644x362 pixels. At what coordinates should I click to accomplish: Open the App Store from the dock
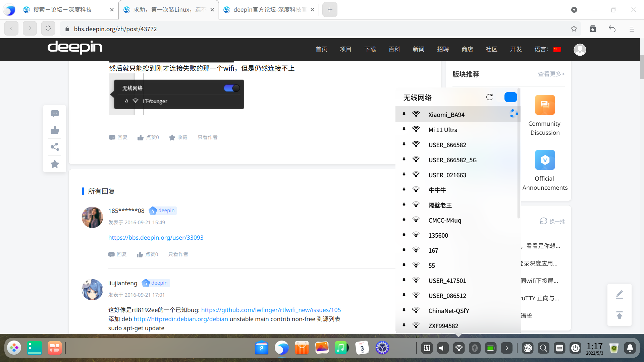[302, 348]
